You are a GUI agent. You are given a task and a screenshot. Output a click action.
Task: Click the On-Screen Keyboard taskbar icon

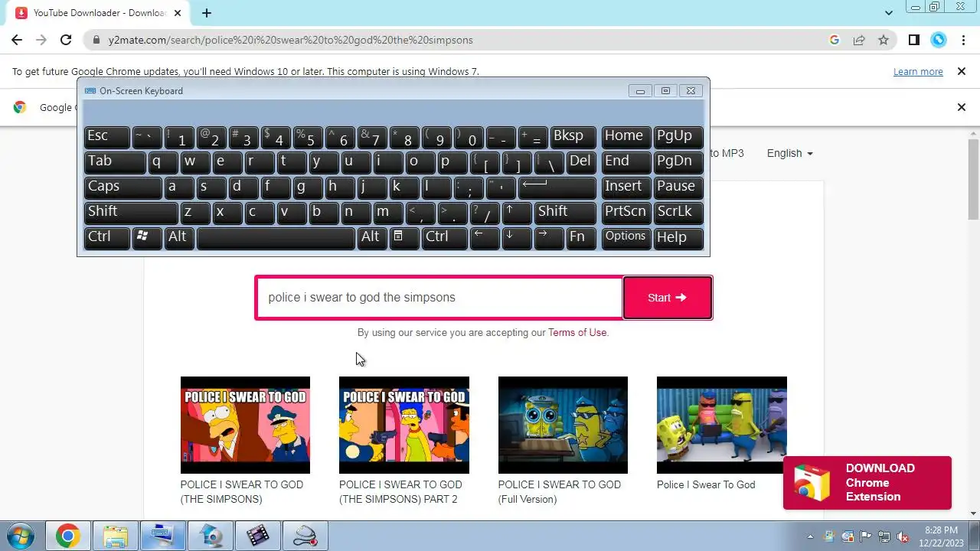click(162, 536)
